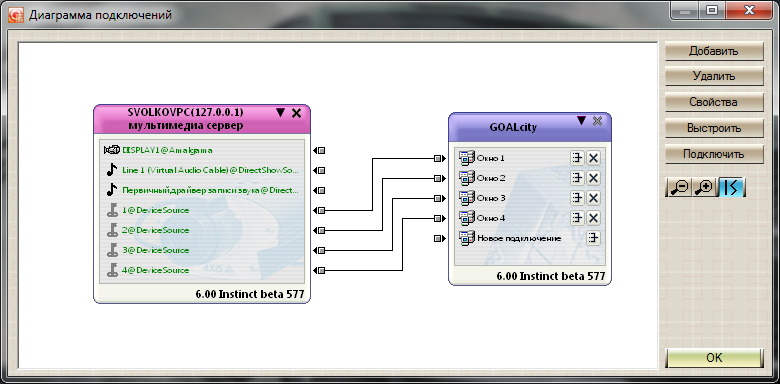Click the zoom in magnifier icon
This screenshot has height=384, width=780.
pyautogui.click(x=704, y=187)
